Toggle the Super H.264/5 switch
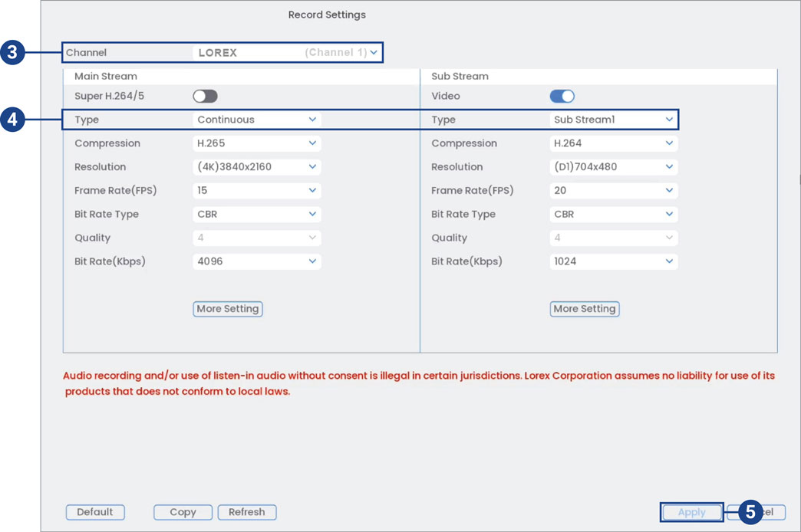The image size is (801, 532). 205,96
